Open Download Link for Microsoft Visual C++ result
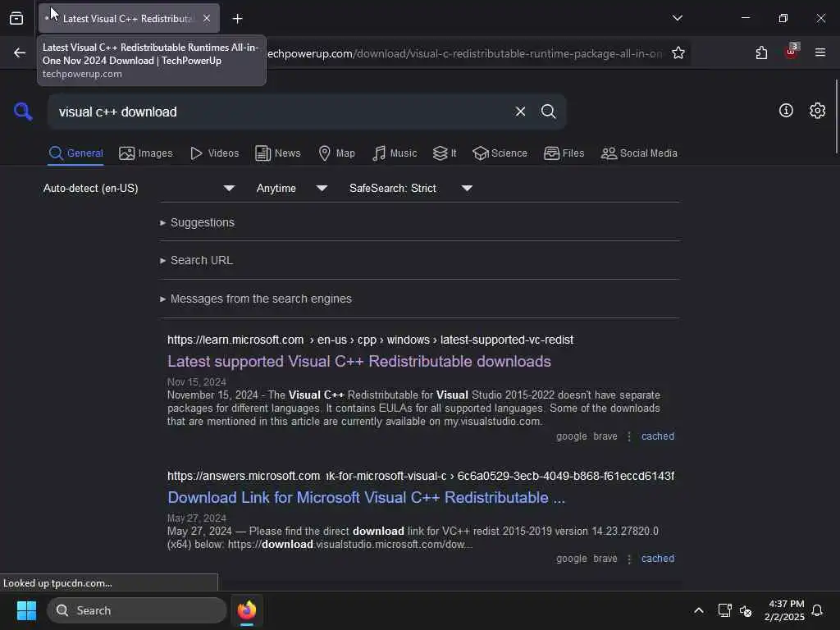Screen dimensions: 840x630 click(367, 498)
